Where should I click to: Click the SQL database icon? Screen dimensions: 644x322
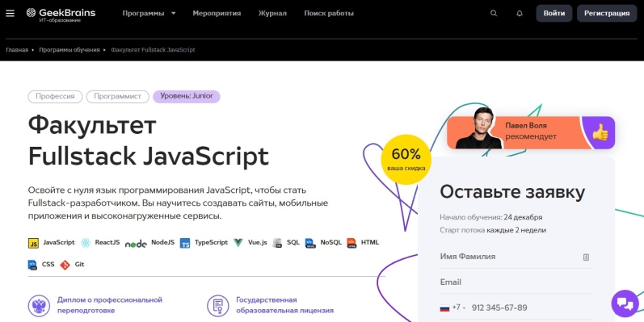tap(278, 243)
